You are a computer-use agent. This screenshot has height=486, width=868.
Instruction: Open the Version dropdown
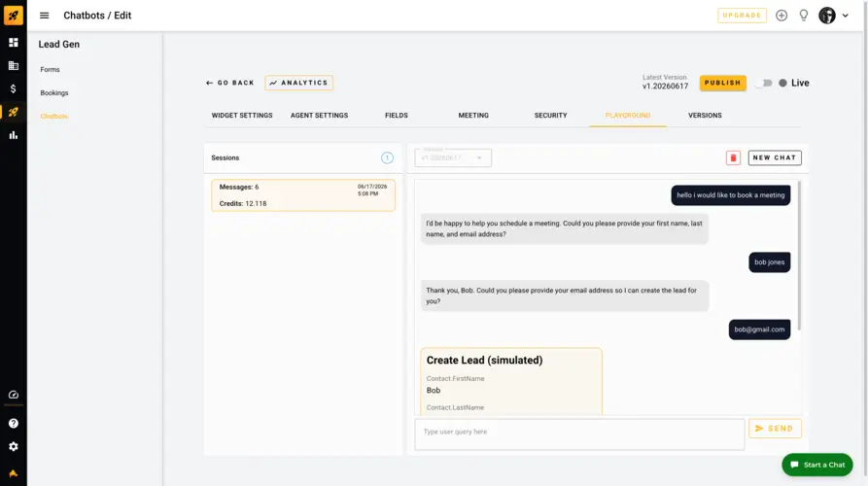[453, 157]
